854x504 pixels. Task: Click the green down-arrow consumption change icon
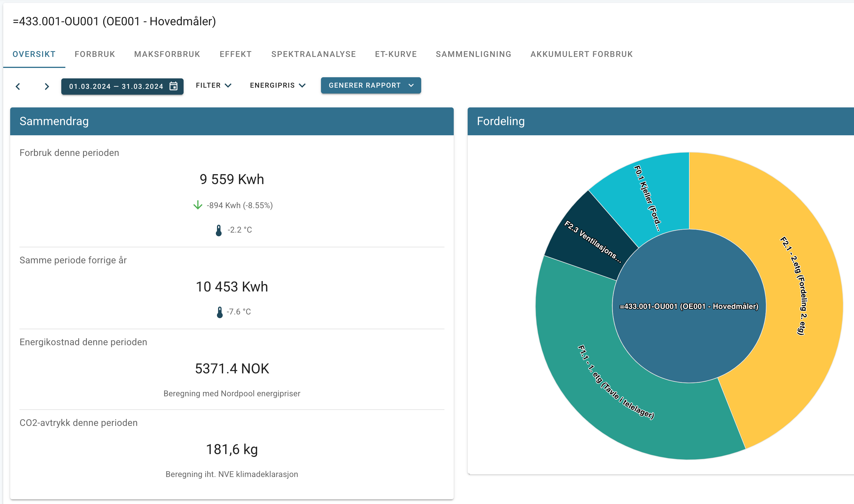[x=198, y=205]
